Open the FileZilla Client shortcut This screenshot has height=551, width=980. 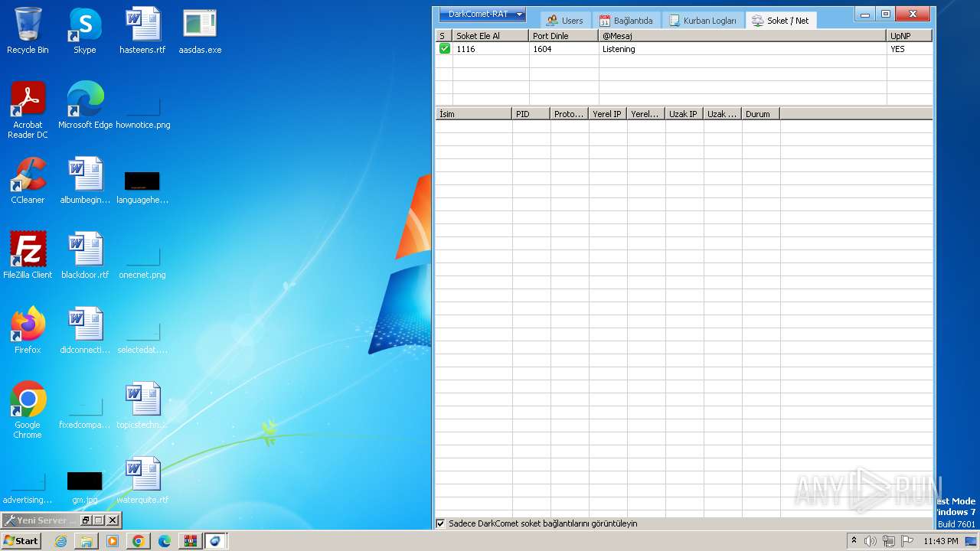click(x=28, y=256)
